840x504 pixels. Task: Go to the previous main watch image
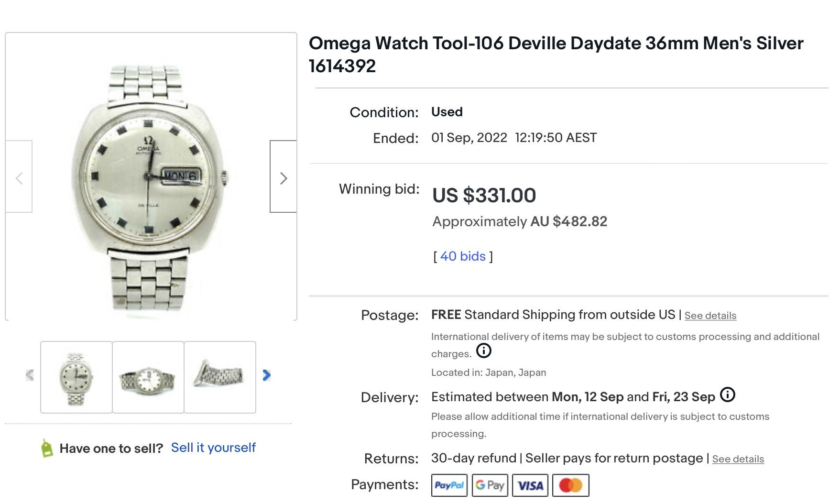coord(19,177)
